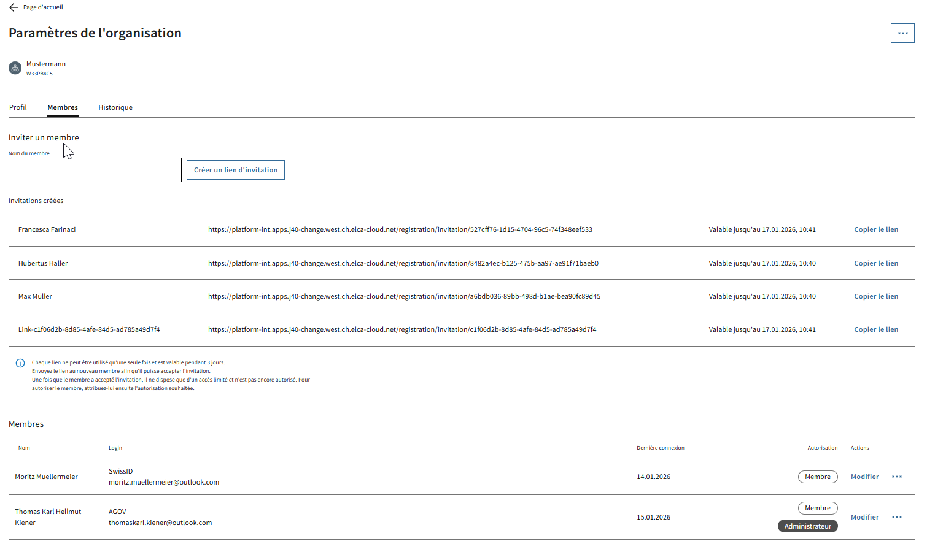Viewport: 927px width, 560px height.
Task: Copy the invitation link for Hubertus Haller
Action: (x=875, y=263)
